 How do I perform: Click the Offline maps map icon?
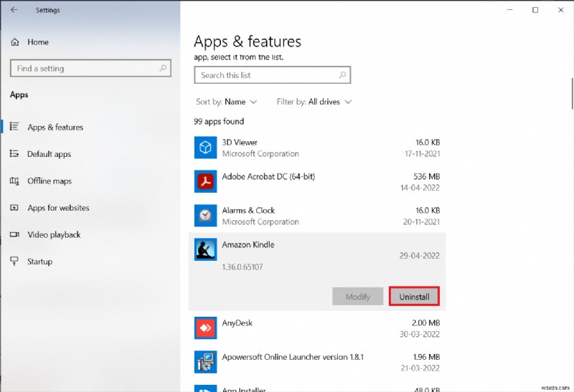(x=14, y=181)
